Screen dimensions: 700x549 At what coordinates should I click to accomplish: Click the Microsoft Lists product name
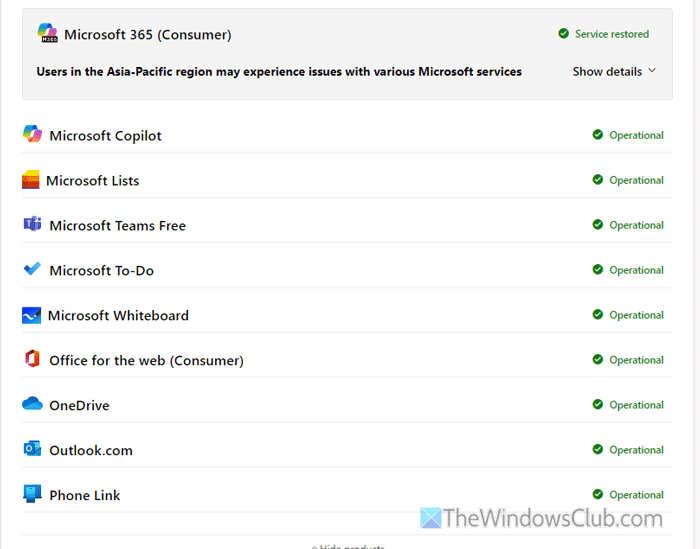tap(92, 181)
